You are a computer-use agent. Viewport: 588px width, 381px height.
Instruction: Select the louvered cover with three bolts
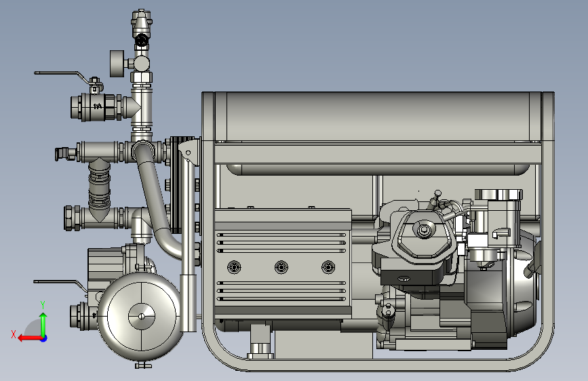coord(283,263)
